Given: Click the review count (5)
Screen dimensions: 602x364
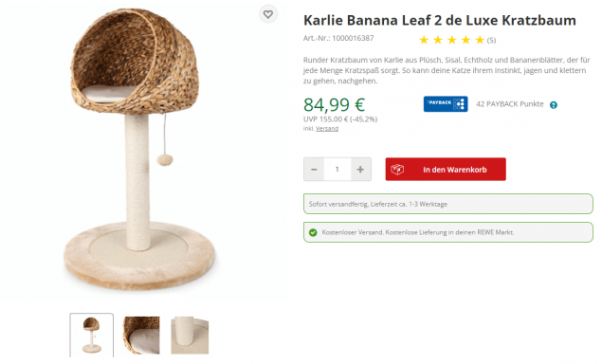Looking at the screenshot, I should 491,41.
